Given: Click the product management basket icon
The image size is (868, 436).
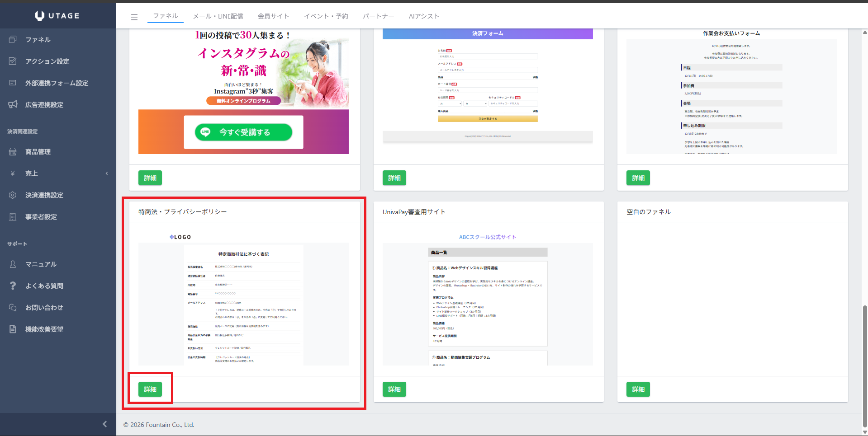Looking at the screenshot, I should pos(13,152).
